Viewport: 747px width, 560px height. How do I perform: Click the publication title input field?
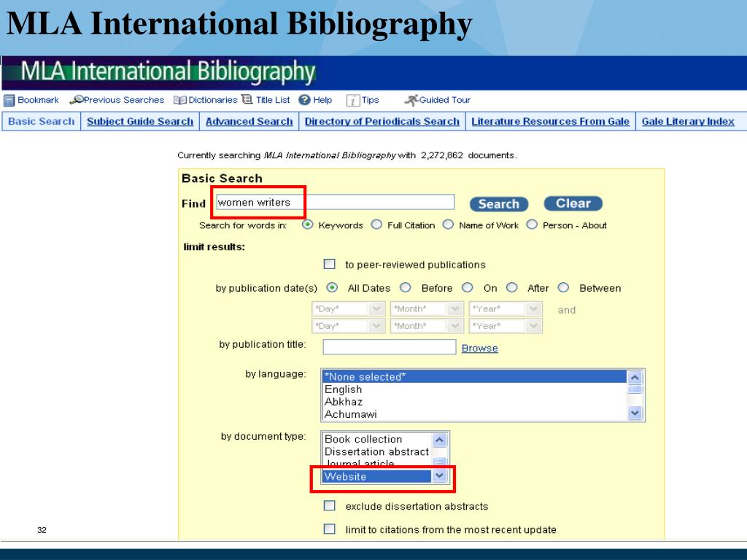(390, 346)
